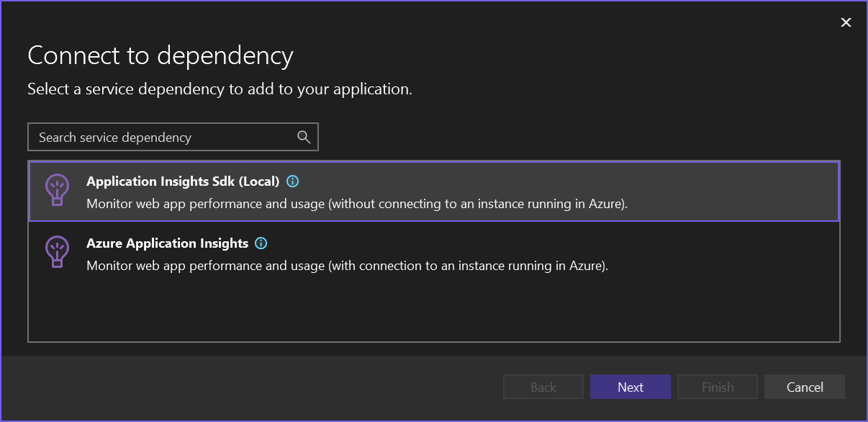Viewport: 868px width, 422px height.
Task: Close the dialog with the X button
Action: click(846, 22)
